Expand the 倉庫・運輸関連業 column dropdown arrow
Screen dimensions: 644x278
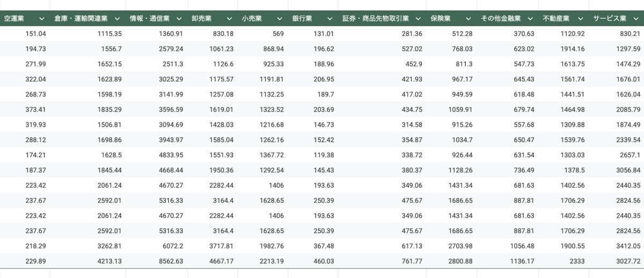click(118, 18)
